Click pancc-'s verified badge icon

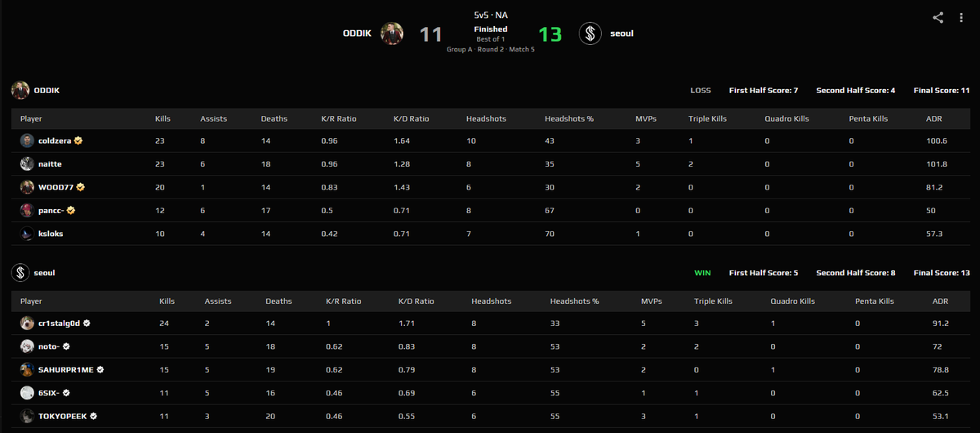(x=73, y=210)
